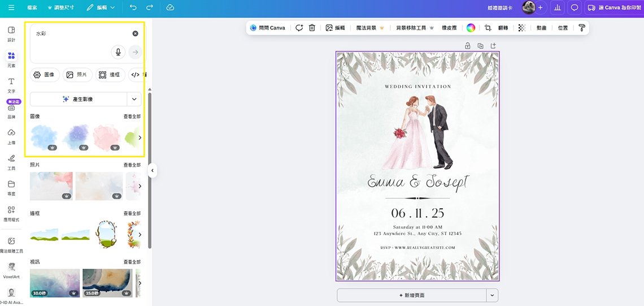Screen dimensions: 644x306
Task: Click the microphone voice search icon
Action: (118, 52)
